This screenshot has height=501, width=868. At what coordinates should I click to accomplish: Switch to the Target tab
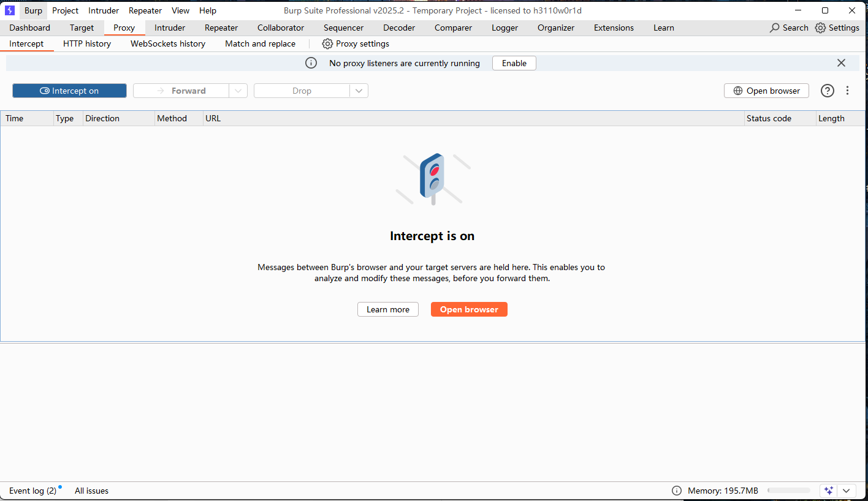82,28
